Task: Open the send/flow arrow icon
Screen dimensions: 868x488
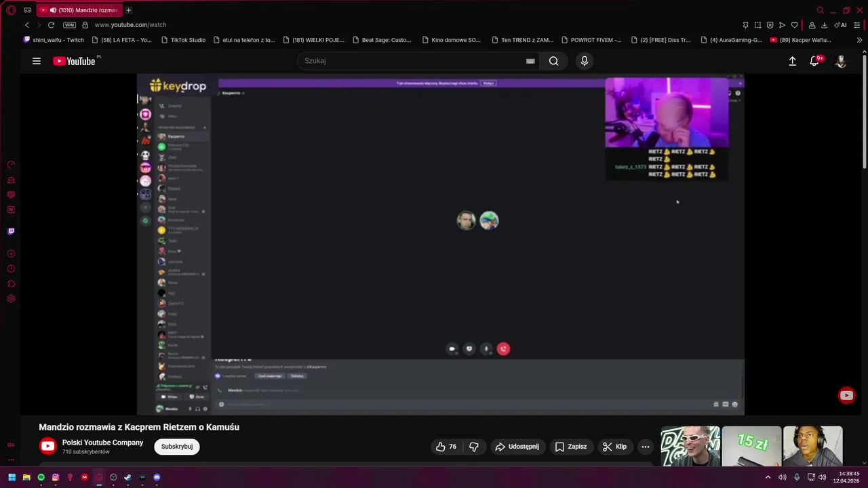Action: pyautogui.click(x=782, y=25)
